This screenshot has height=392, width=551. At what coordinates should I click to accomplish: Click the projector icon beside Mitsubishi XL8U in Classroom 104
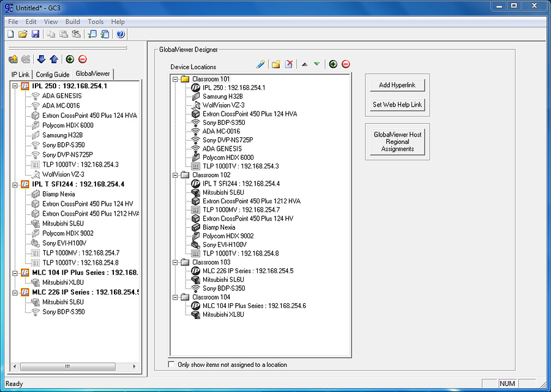pyautogui.click(x=195, y=314)
